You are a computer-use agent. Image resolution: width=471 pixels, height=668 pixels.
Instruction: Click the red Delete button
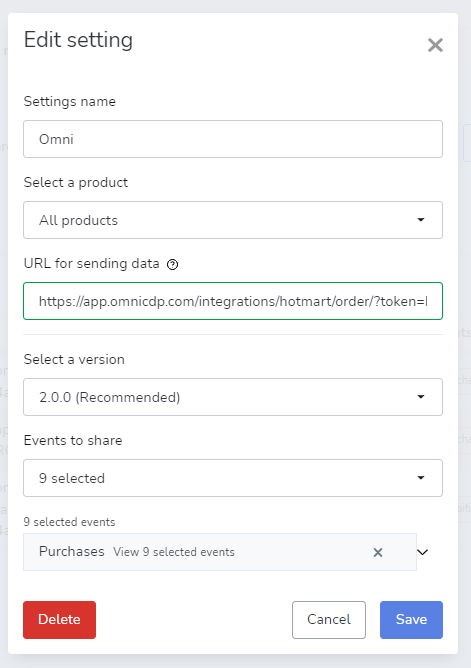[60, 619]
